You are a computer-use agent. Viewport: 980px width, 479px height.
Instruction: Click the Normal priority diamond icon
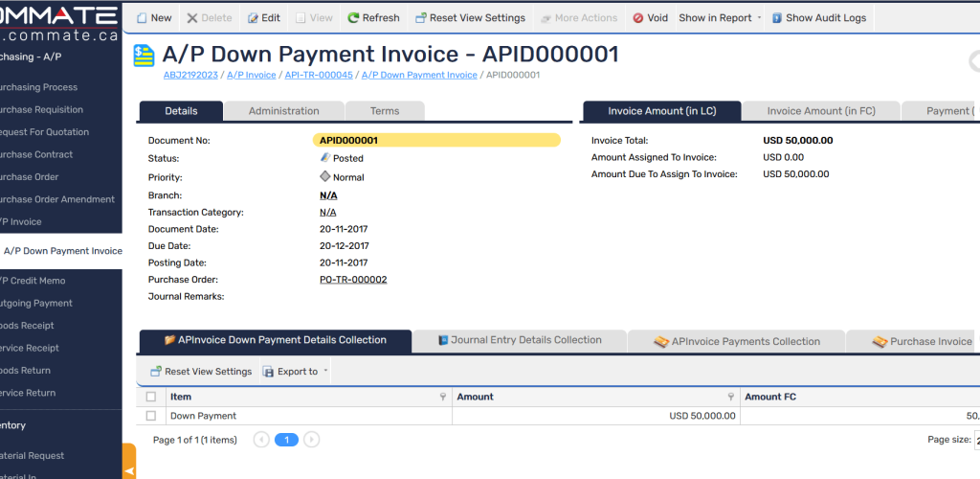[325, 177]
